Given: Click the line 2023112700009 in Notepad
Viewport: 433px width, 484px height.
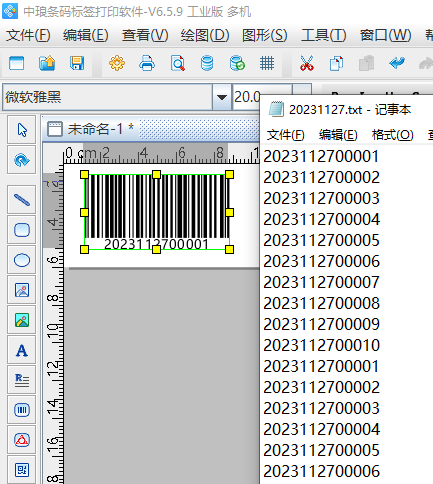Looking at the screenshot, I should coord(321,324).
